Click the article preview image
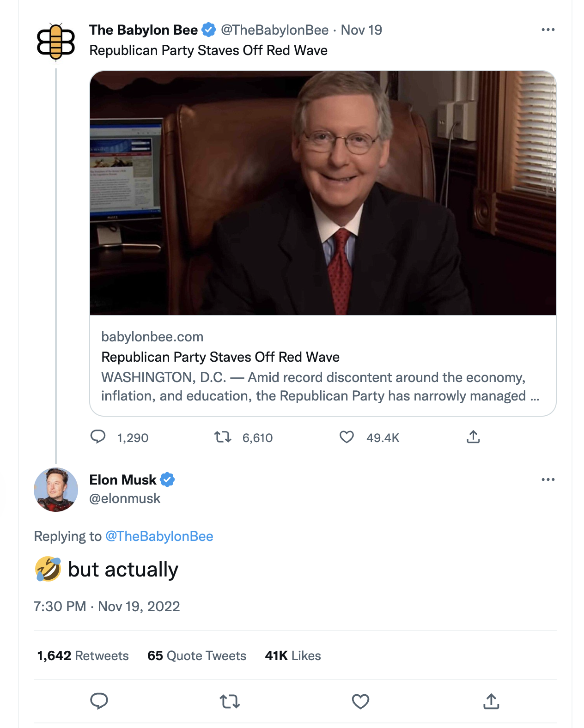 point(322,193)
